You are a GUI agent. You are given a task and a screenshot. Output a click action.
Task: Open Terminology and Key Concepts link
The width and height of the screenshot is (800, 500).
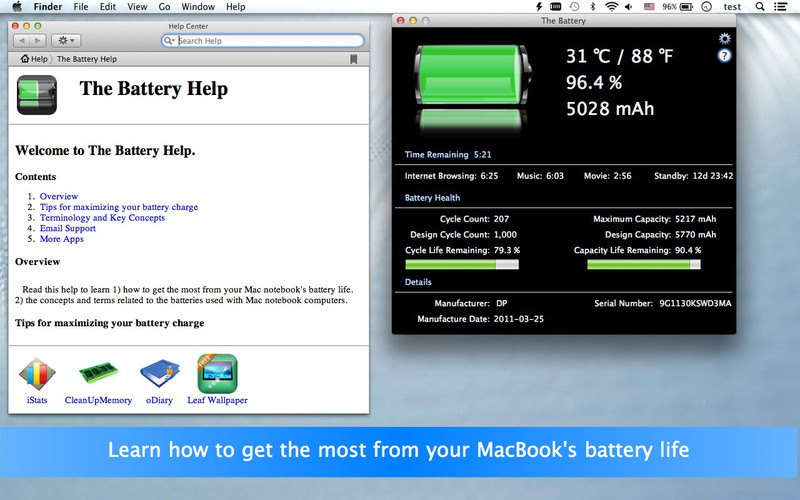tap(103, 218)
